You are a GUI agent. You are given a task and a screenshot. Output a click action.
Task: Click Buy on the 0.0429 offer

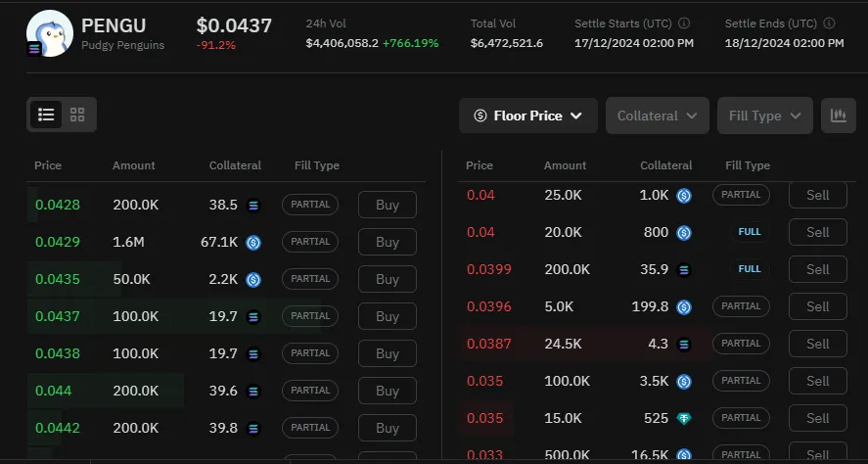(388, 242)
